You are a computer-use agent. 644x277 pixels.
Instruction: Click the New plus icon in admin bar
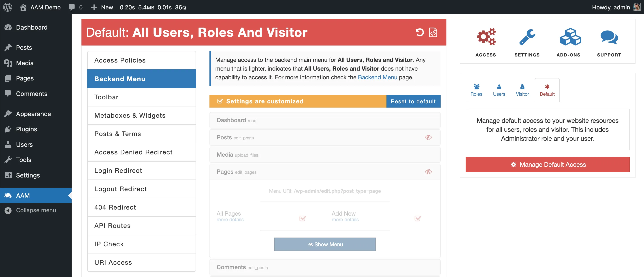(x=94, y=7)
